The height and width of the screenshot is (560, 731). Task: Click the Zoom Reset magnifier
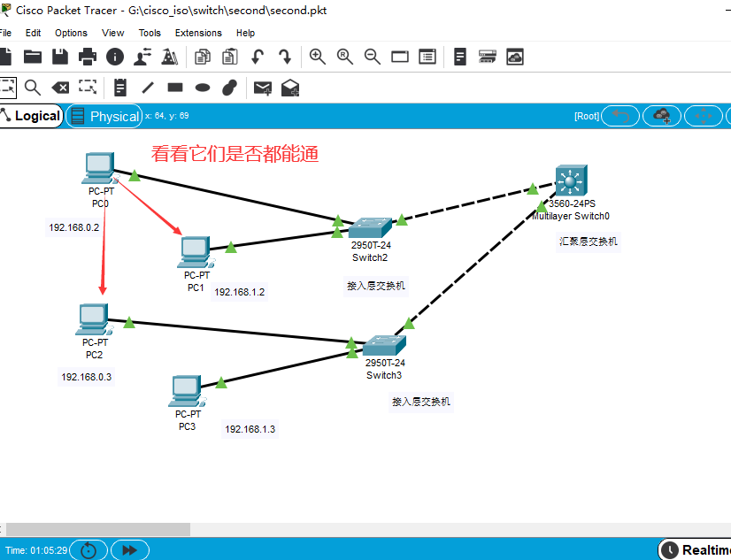click(345, 57)
